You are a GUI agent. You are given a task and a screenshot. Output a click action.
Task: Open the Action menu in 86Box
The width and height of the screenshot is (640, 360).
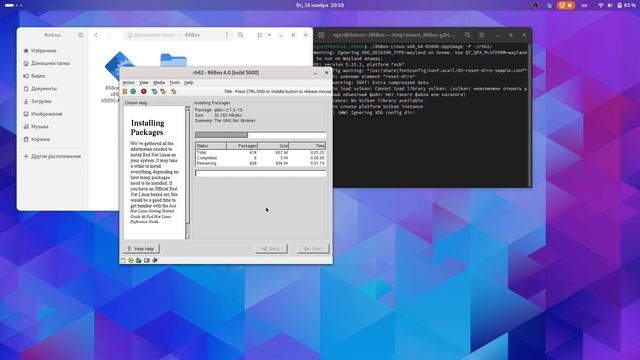click(x=129, y=82)
